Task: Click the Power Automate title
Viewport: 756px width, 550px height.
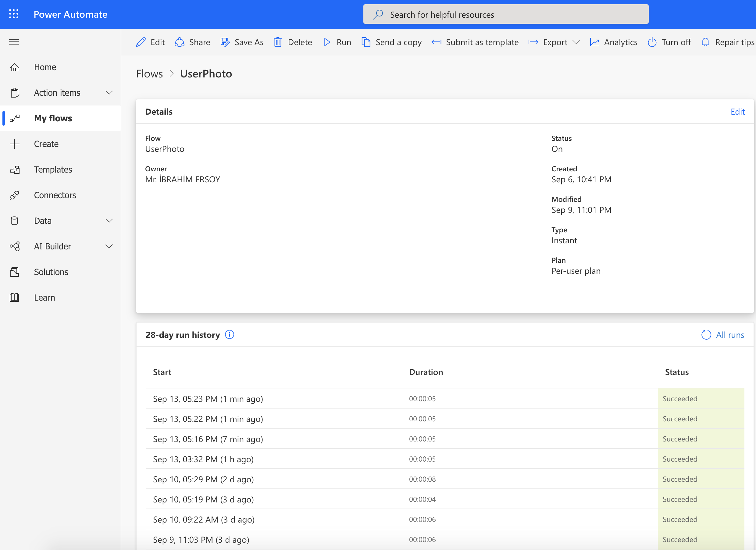Action: pyautogui.click(x=70, y=14)
